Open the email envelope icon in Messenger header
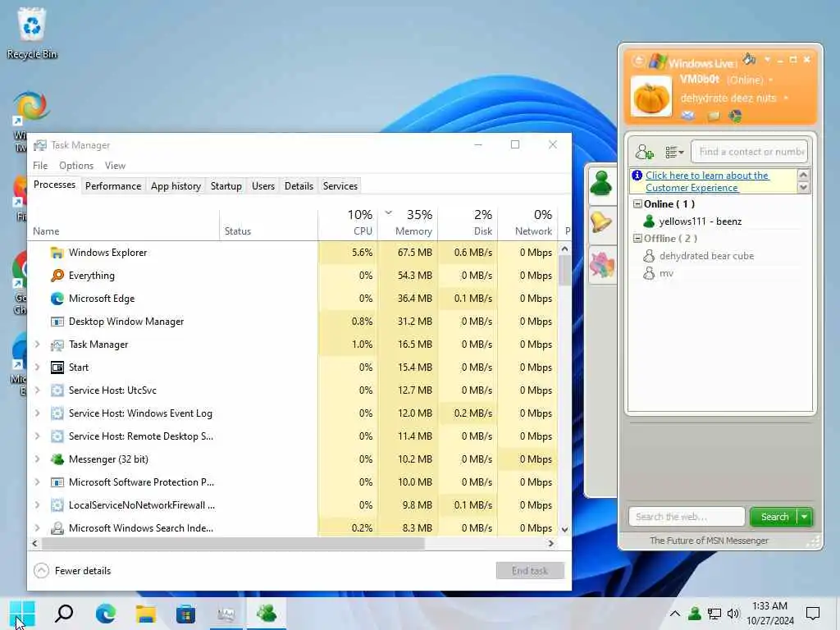Image resolution: width=840 pixels, height=630 pixels. click(688, 115)
